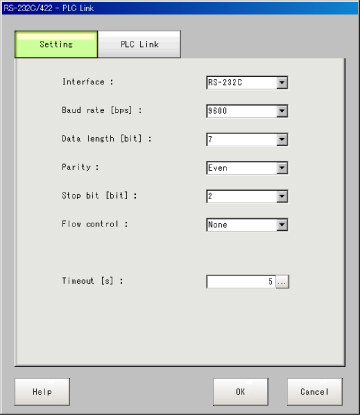Click the Cancel button

tap(315, 392)
